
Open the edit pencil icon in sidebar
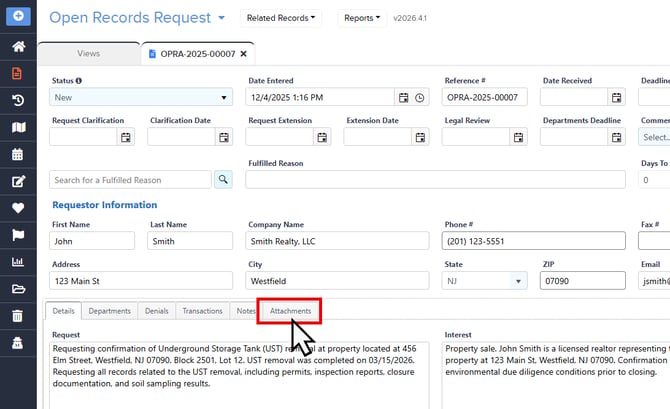[x=18, y=181]
